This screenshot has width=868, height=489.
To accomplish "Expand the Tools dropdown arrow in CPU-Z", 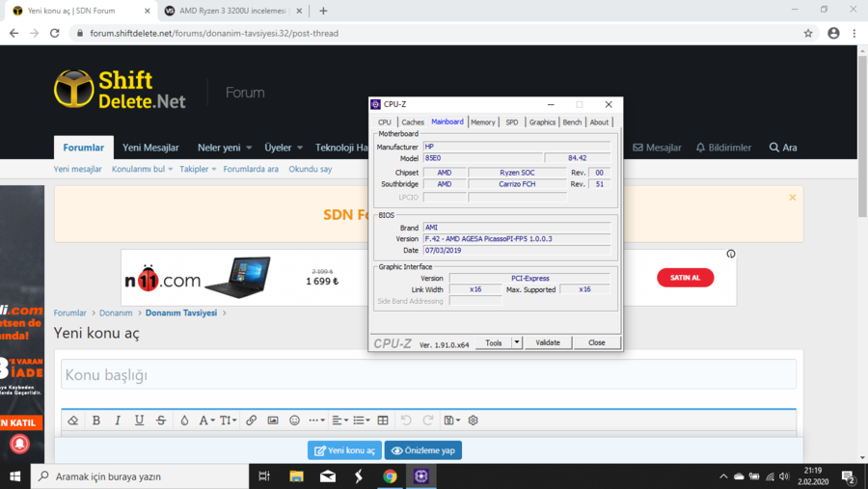I will [517, 342].
